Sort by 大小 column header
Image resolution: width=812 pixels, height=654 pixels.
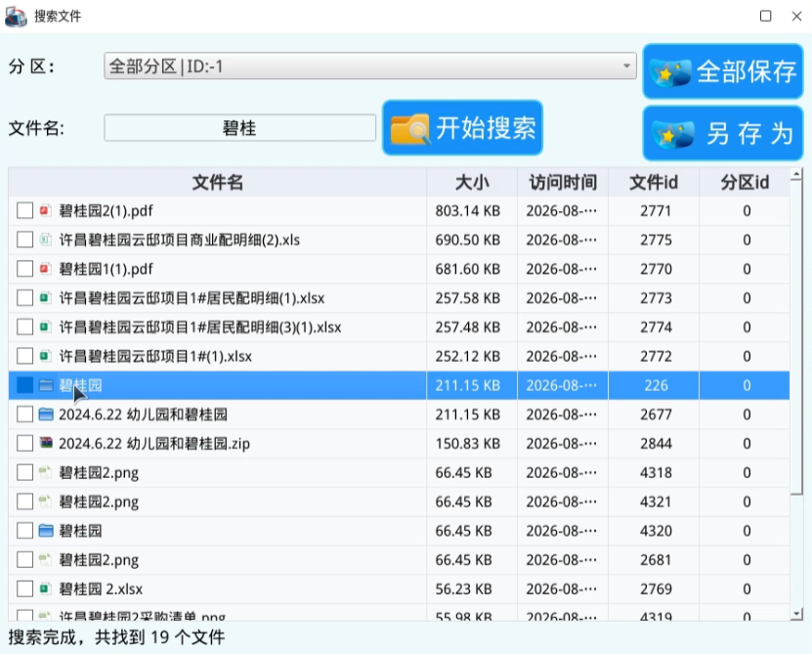pyautogui.click(x=472, y=182)
